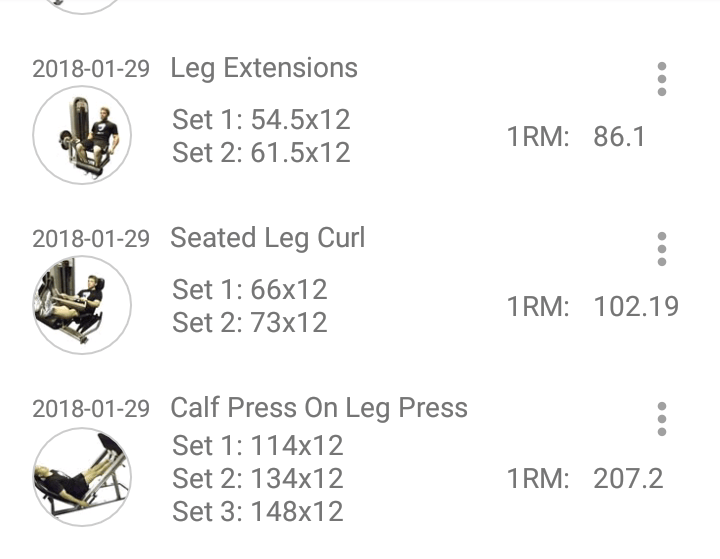
Task: Open three-dot menu for Seated Leg Curl
Action: [x=661, y=249]
